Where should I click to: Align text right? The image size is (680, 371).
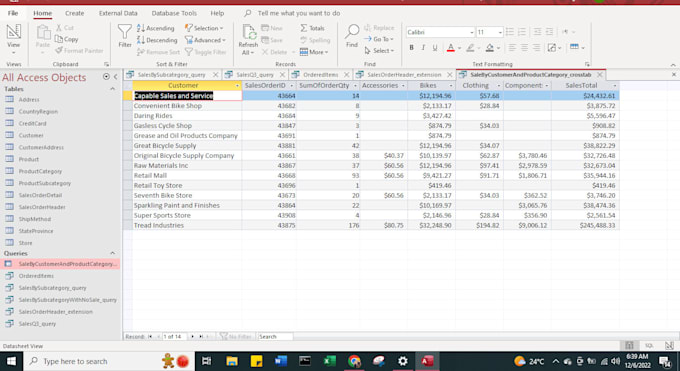pyautogui.click(x=536, y=48)
